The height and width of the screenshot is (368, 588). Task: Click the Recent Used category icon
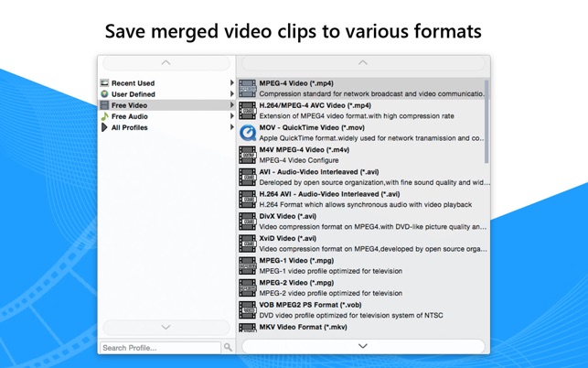coord(104,83)
